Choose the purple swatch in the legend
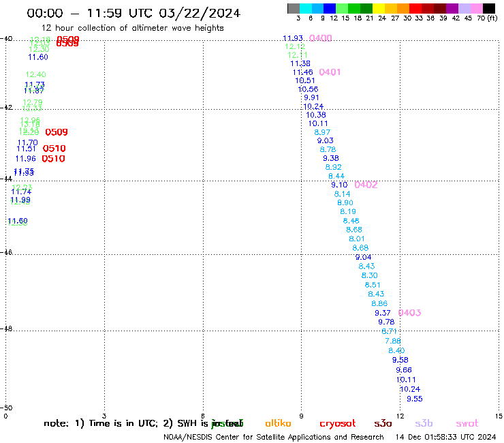This screenshot has height=443, width=504. coord(452,8)
